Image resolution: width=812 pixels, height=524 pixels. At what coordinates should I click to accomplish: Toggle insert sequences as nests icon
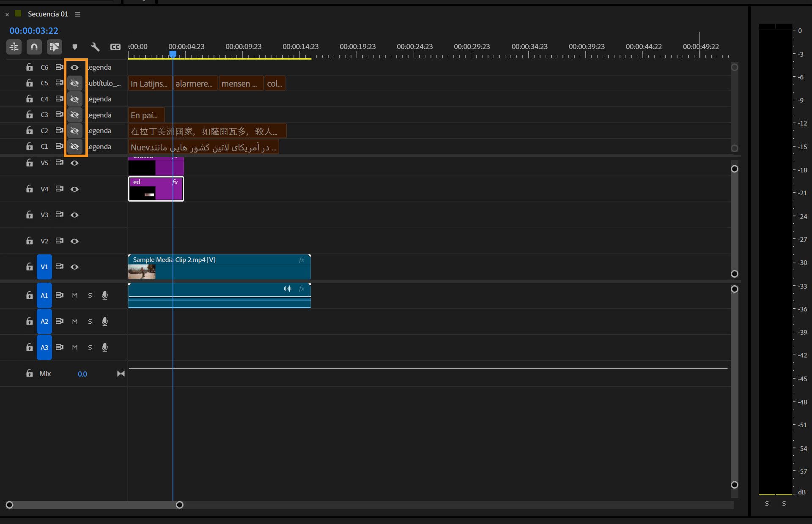coord(14,47)
